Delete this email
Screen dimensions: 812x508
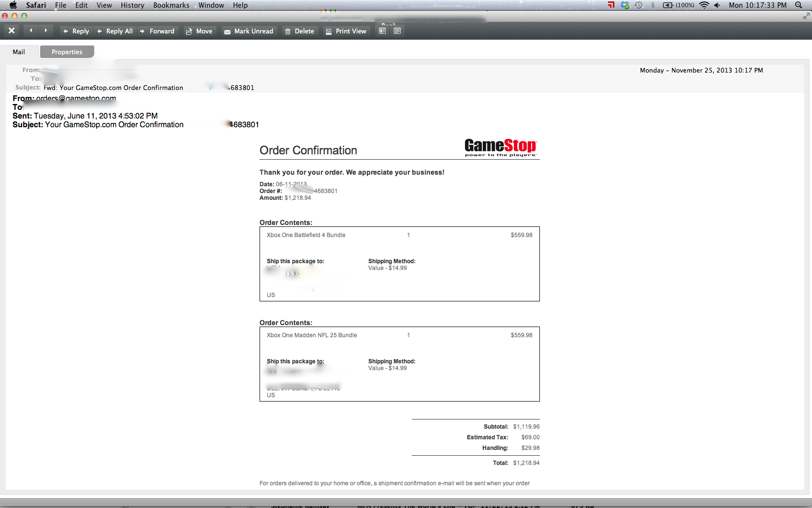300,31
